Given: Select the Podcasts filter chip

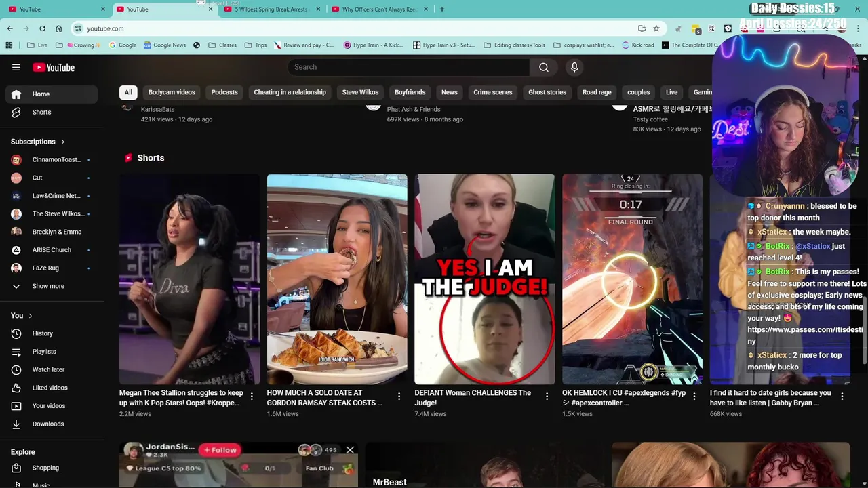Looking at the screenshot, I should (x=224, y=92).
